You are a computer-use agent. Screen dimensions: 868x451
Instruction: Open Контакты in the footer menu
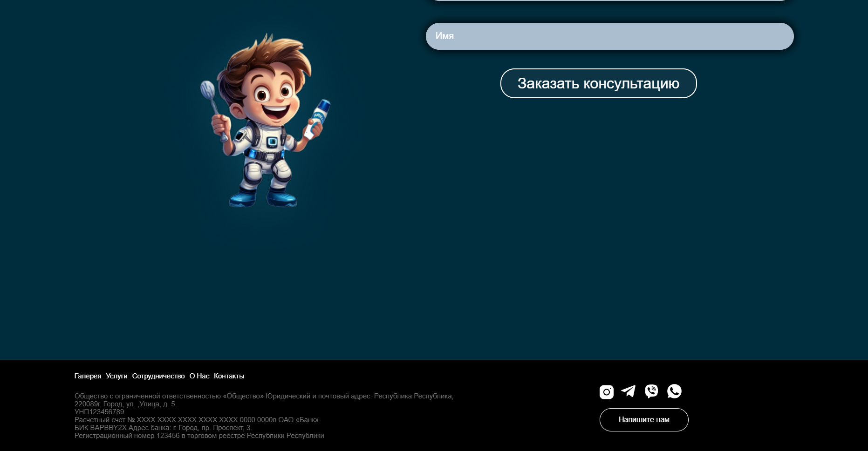click(229, 376)
